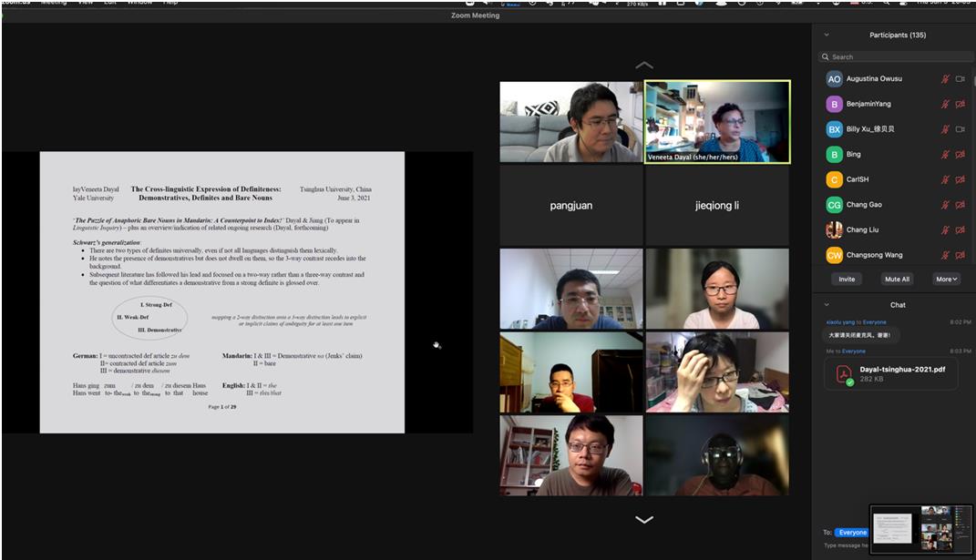The image size is (976, 560).
Task: Show previous gallery page with up arrow
Action: (x=644, y=66)
